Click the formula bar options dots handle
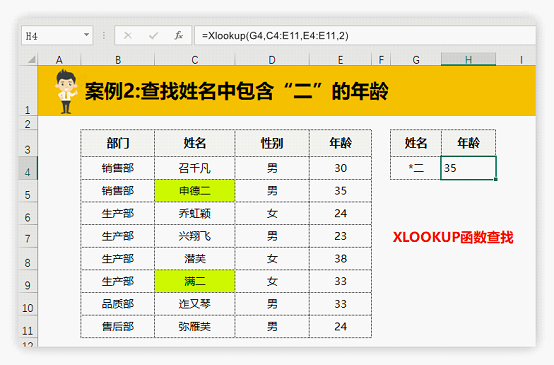This screenshot has height=365, width=554. coord(104,35)
